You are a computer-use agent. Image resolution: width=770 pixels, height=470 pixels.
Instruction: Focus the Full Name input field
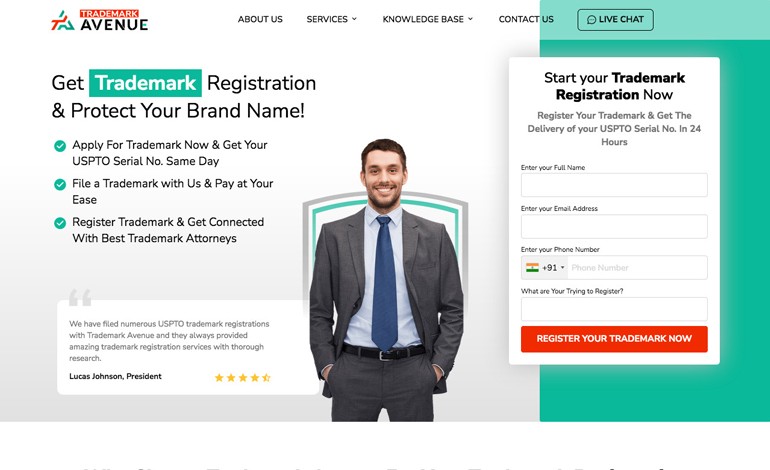coord(614,185)
